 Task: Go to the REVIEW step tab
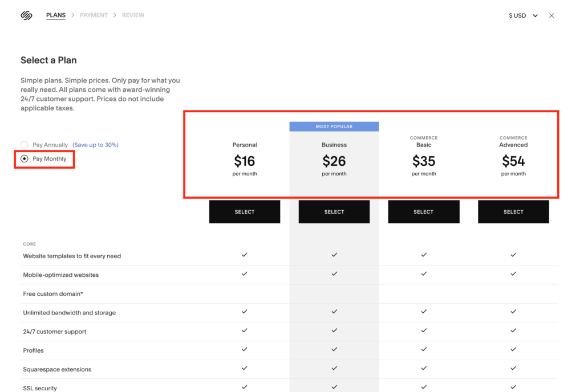coord(133,15)
